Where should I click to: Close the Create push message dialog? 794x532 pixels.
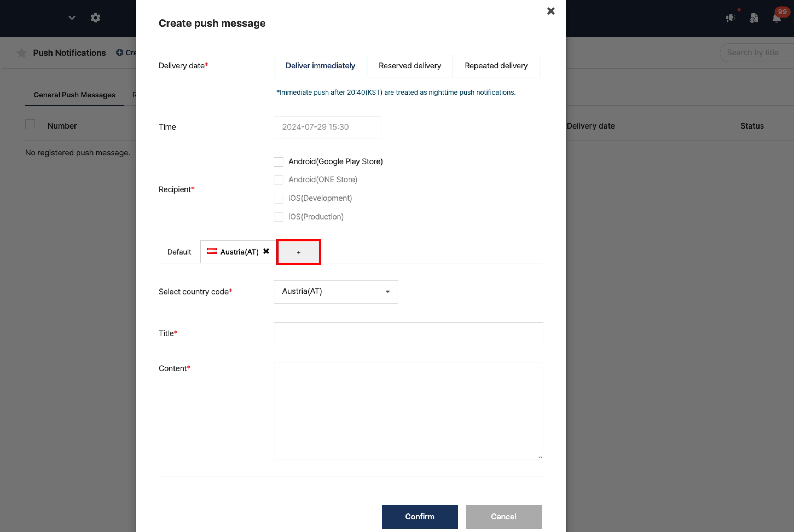[x=551, y=11]
